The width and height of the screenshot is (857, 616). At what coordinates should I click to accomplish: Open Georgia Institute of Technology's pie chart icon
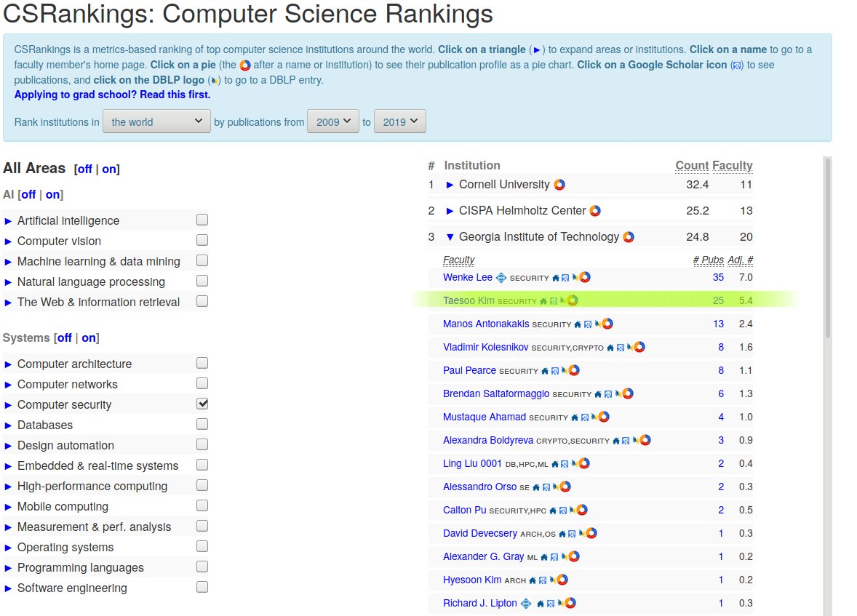click(x=629, y=237)
